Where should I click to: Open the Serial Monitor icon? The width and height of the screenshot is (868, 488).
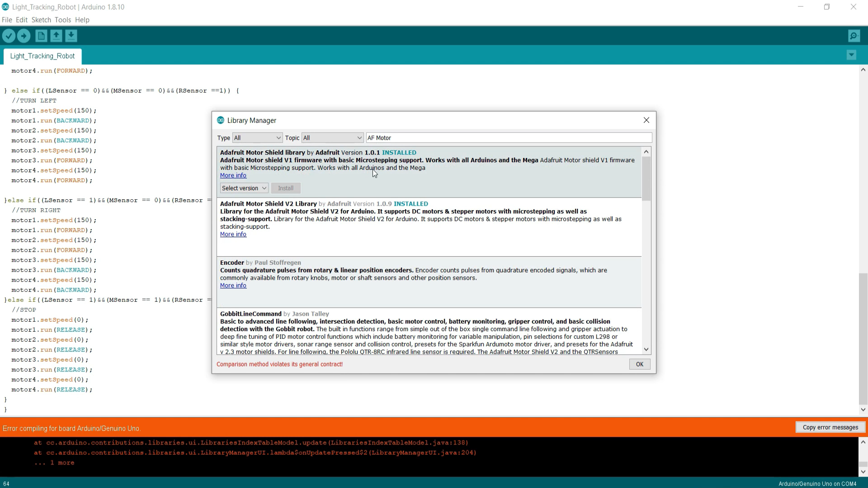[854, 36]
